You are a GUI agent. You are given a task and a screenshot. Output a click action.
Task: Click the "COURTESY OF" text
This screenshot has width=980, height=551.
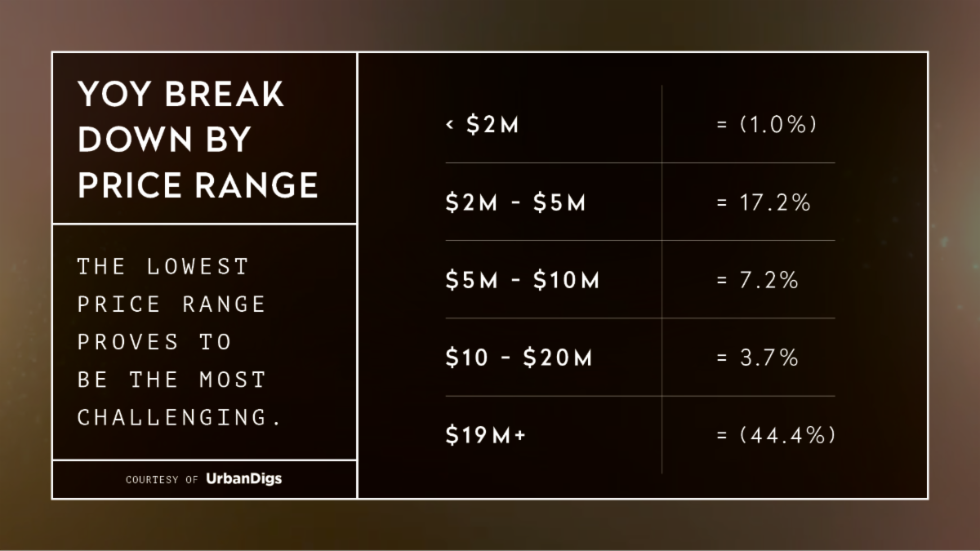point(162,480)
